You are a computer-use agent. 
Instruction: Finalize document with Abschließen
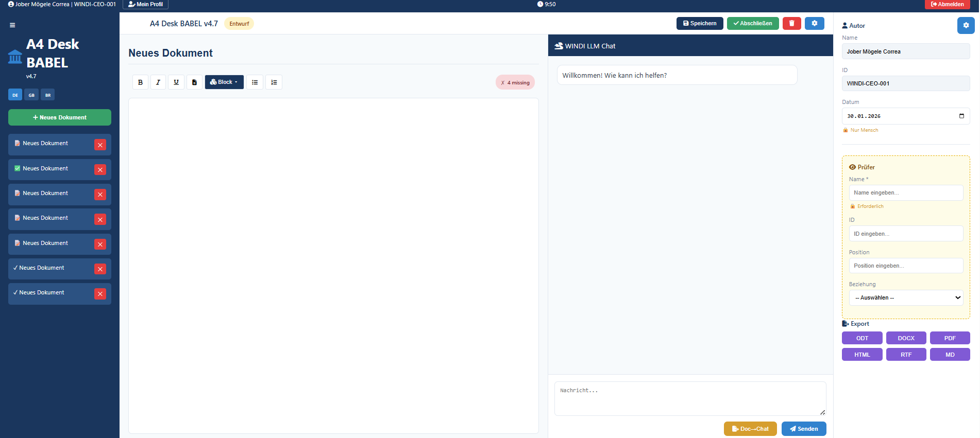point(753,23)
